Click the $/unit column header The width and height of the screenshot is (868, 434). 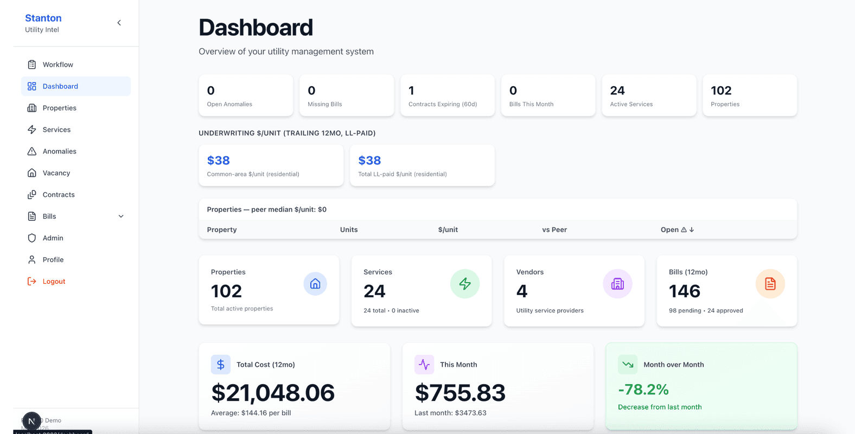pos(448,229)
